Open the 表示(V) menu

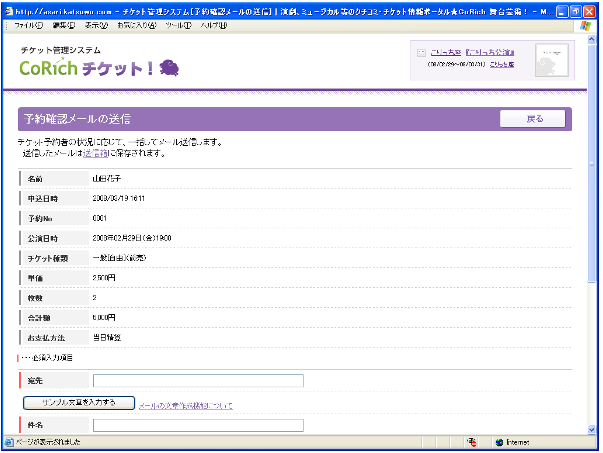click(96, 24)
